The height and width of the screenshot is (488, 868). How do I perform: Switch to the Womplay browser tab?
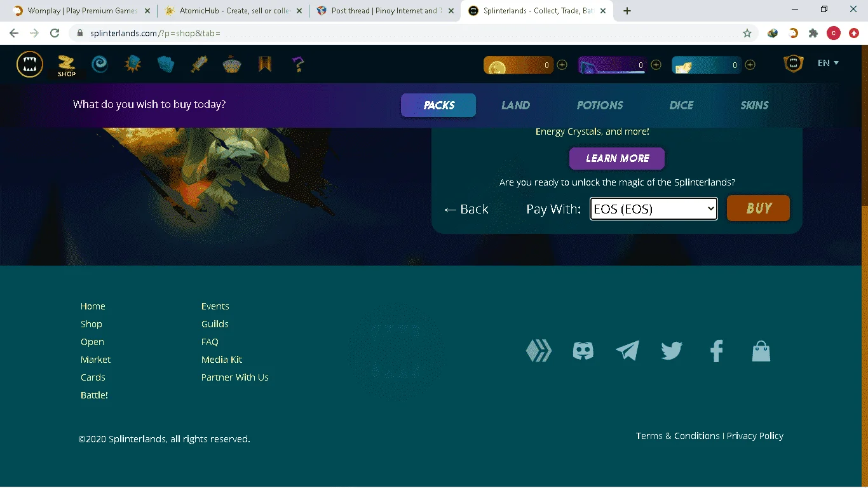tap(81, 11)
